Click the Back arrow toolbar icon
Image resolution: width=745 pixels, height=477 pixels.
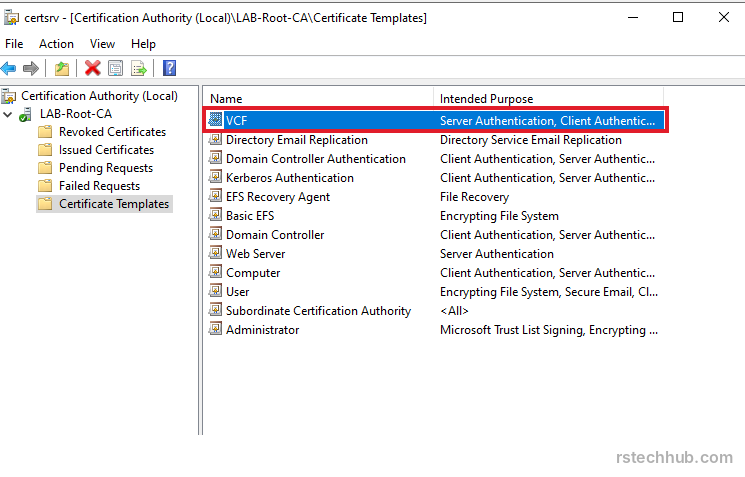tap(9, 68)
